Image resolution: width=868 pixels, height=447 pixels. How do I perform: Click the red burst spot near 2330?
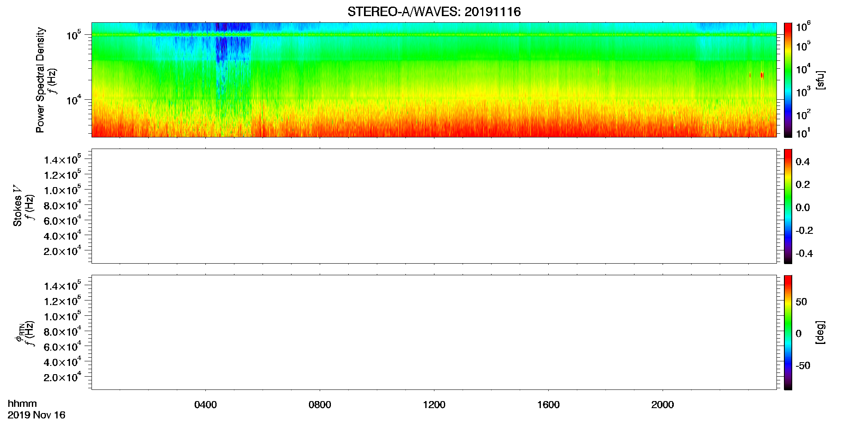(x=762, y=75)
